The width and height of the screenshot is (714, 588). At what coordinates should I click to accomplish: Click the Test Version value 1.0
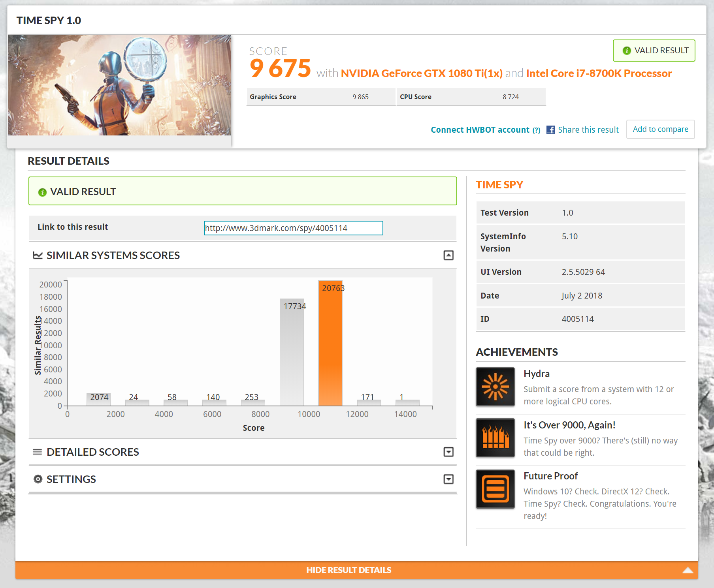pos(567,213)
